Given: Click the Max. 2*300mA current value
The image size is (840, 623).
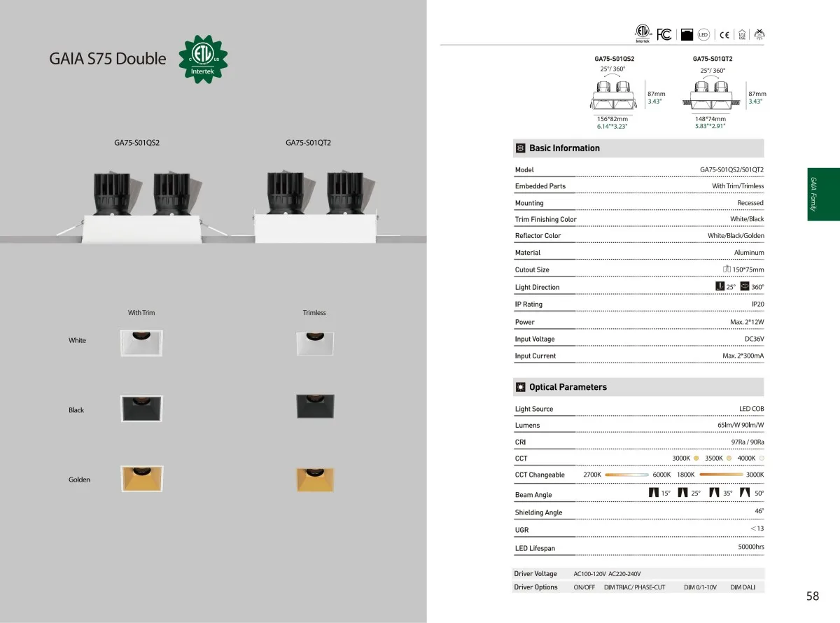Looking at the screenshot, I should coord(743,356).
